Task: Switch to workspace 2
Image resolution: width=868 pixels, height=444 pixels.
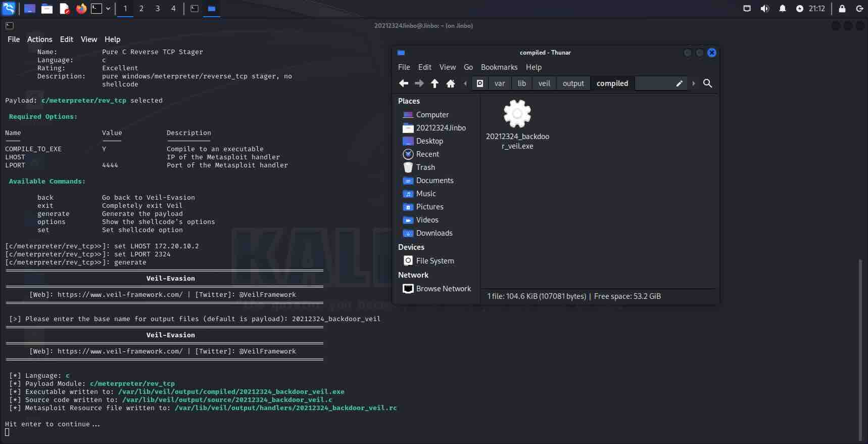Action: (x=141, y=9)
